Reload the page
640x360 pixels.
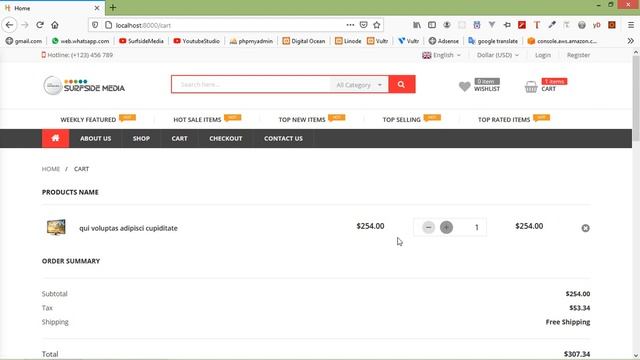(x=40, y=25)
